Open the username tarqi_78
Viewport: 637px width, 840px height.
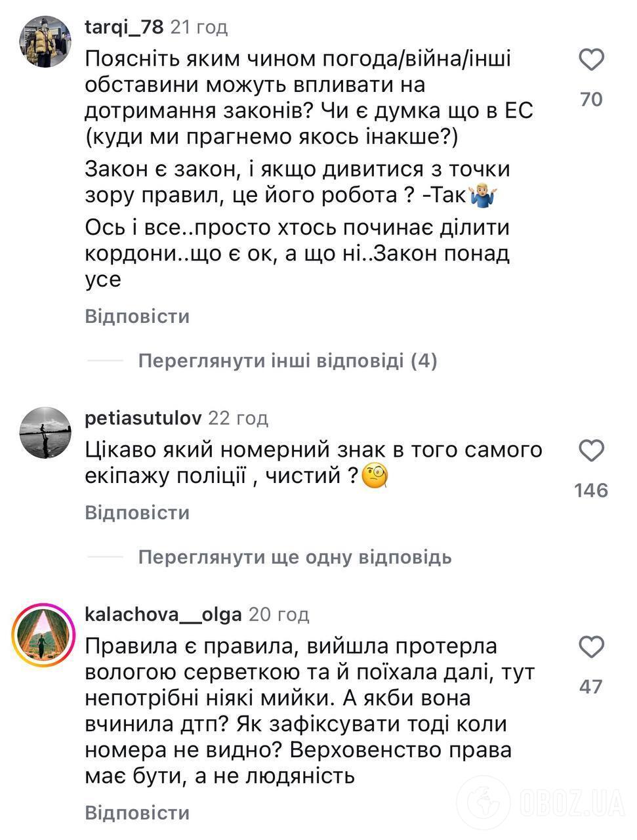click(x=122, y=27)
